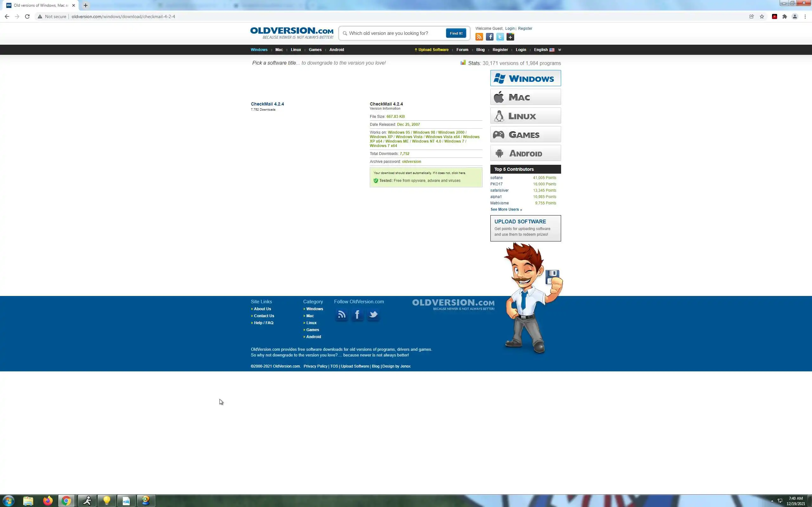Open the Facebook icon near Login
This screenshot has height=507, width=812.
[489, 37]
